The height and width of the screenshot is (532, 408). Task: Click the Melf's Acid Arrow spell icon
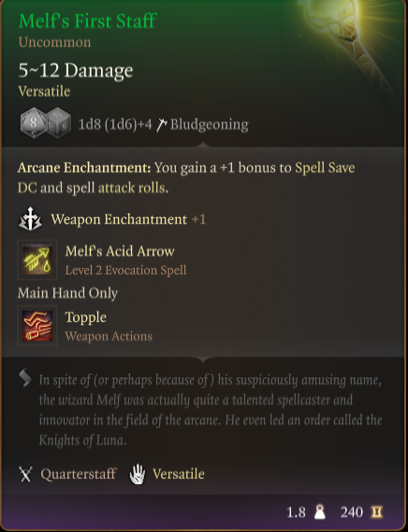pyautogui.click(x=37, y=259)
